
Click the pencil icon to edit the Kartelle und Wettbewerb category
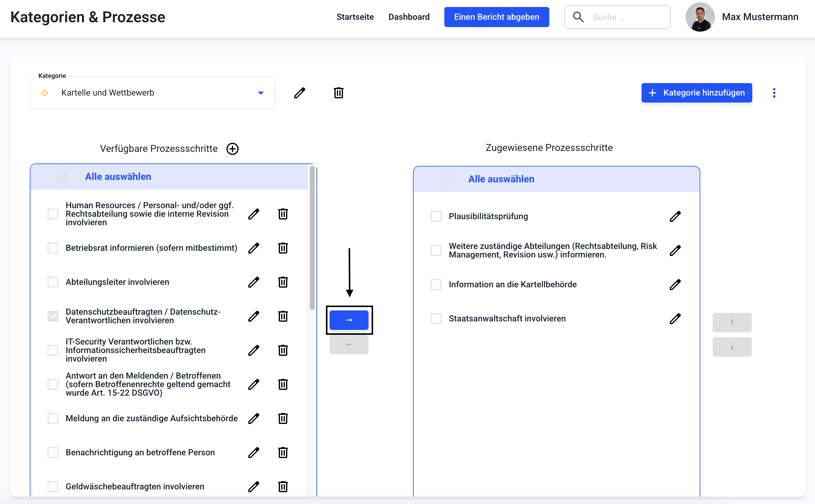(x=299, y=93)
